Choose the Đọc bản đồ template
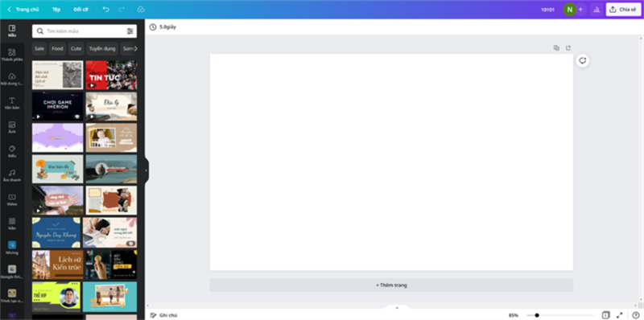Image resolution: width=644 pixels, height=320 pixels. point(57,169)
